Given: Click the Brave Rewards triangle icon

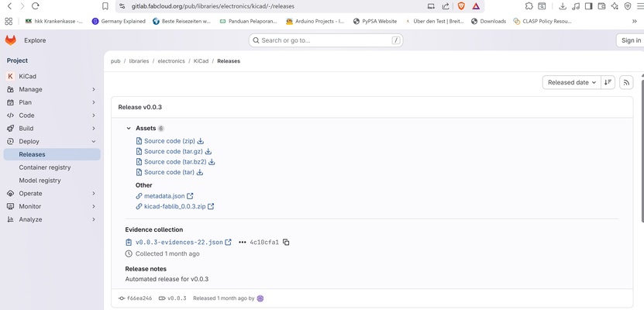Looking at the screenshot, I should point(476,6).
